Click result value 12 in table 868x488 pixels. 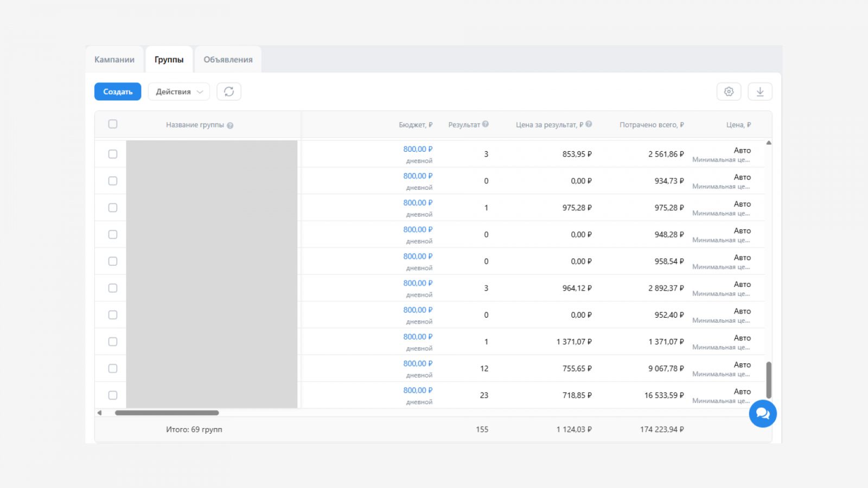(x=484, y=369)
